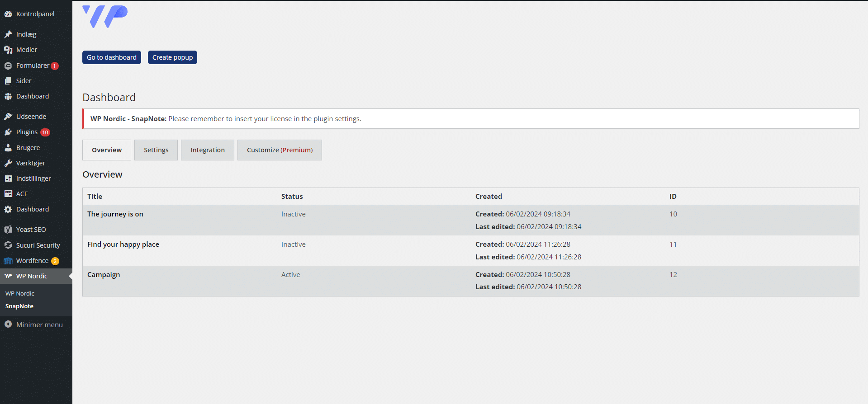Open the Integration tab
Image resolution: width=868 pixels, height=404 pixels.
coord(208,150)
